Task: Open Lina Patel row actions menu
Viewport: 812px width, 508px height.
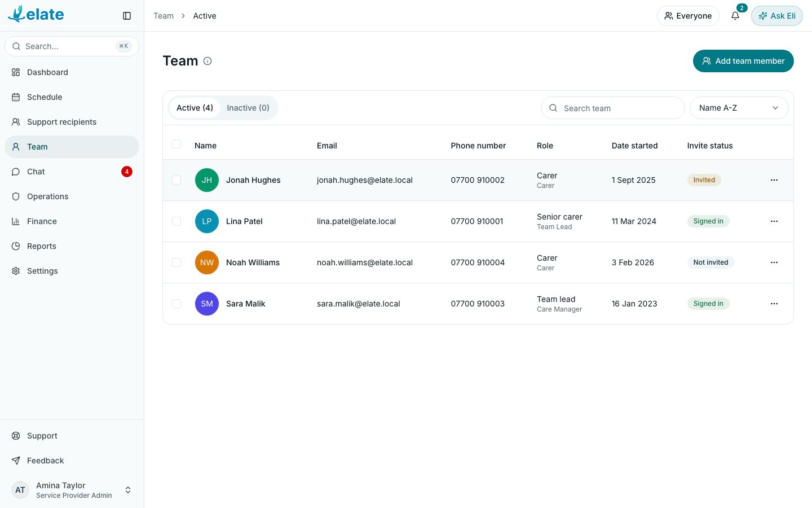Action: 774,221
